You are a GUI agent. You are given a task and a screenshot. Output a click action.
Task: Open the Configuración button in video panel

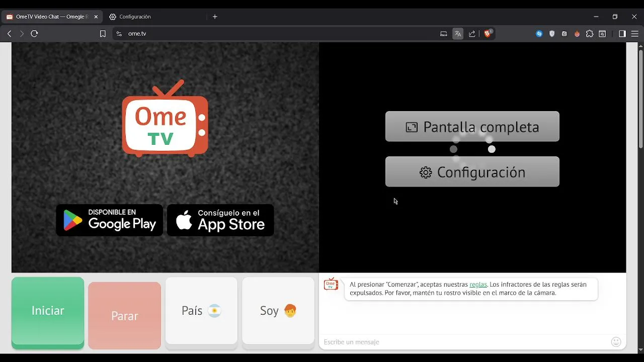pos(472,171)
